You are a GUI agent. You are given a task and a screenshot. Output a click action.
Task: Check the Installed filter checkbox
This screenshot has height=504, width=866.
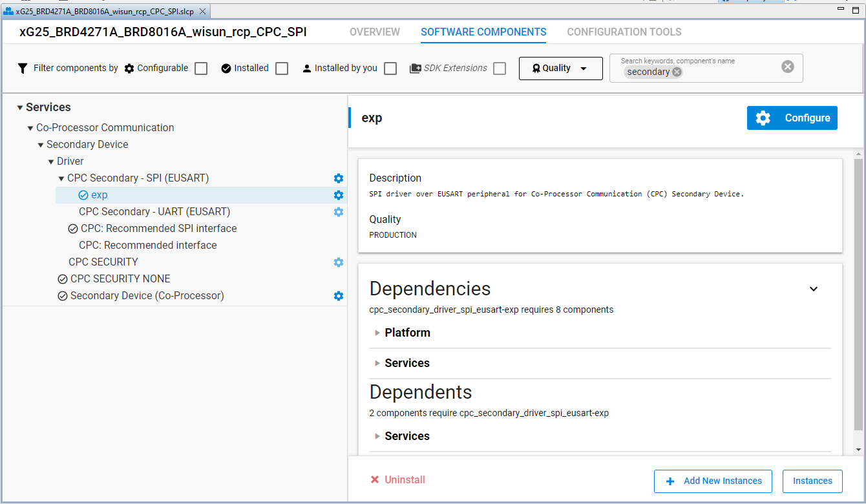click(282, 68)
